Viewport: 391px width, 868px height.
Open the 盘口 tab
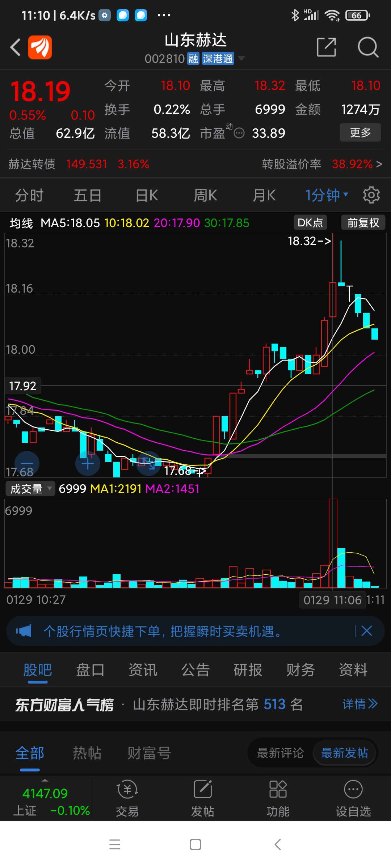(x=90, y=670)
